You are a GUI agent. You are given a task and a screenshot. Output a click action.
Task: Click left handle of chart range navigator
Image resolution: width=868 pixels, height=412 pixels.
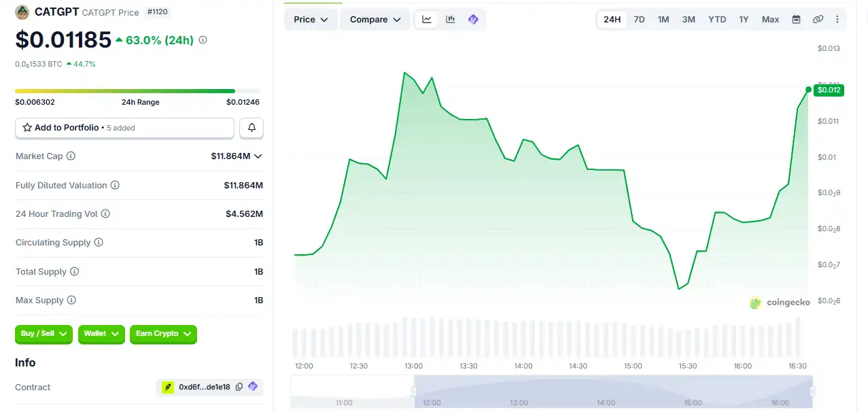[x=413, y=392]
